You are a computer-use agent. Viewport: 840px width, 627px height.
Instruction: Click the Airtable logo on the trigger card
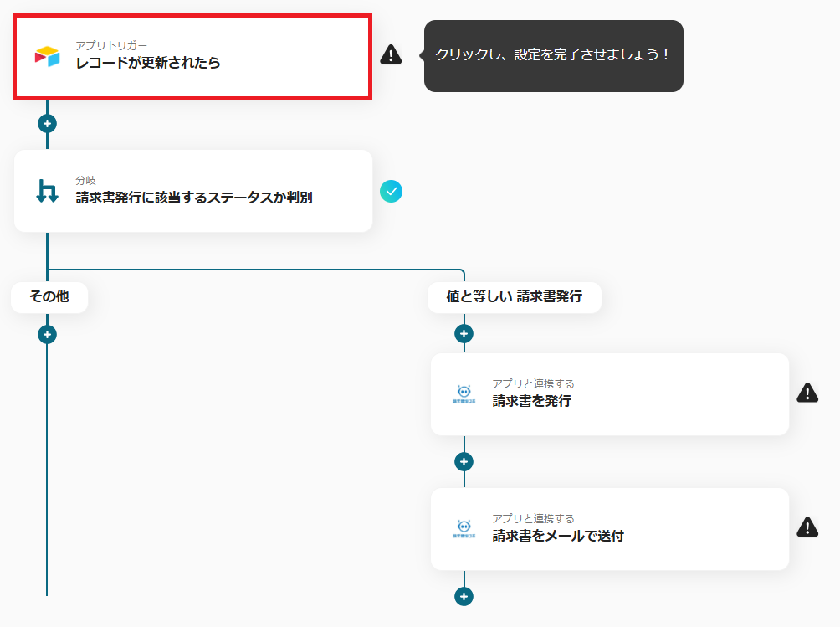click(x=47, y=56)
